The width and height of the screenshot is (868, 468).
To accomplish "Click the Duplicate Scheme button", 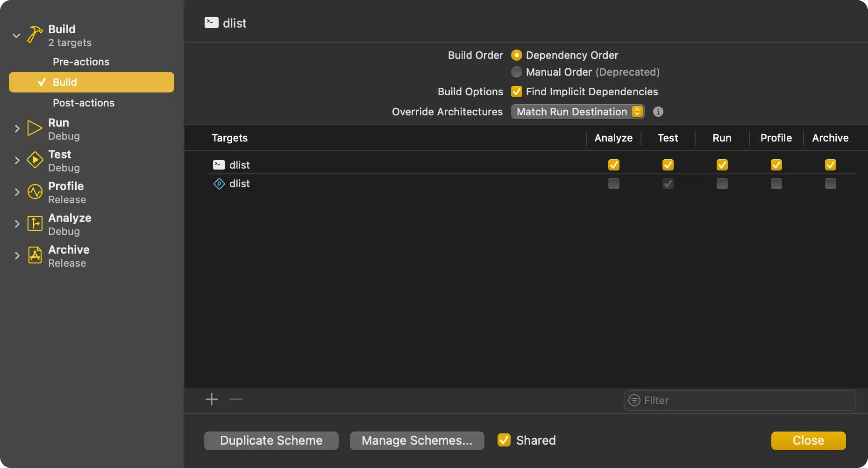I will pos(271,440).
